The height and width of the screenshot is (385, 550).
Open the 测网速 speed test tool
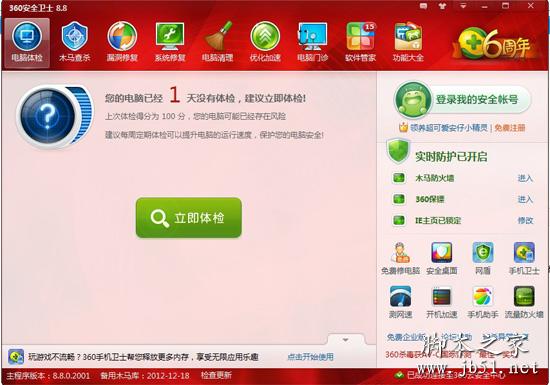pyautogui.click(x=400, y=302)
